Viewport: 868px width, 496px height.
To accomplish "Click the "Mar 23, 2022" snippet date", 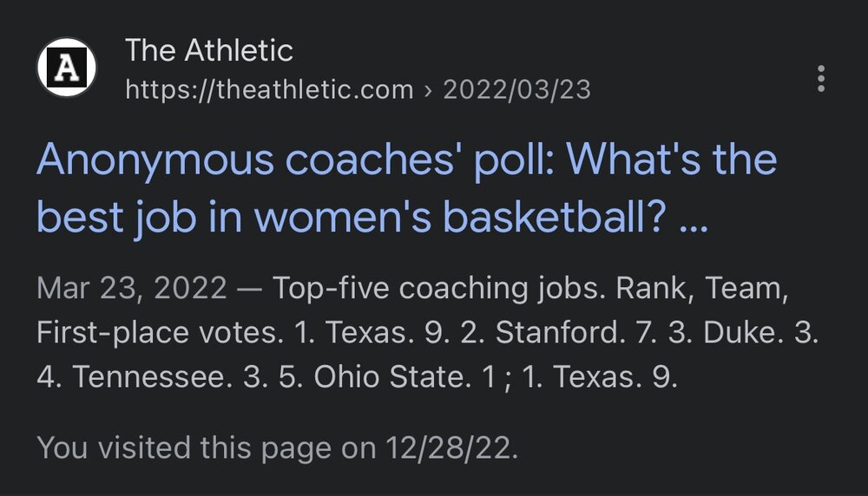I will (132, 288).
